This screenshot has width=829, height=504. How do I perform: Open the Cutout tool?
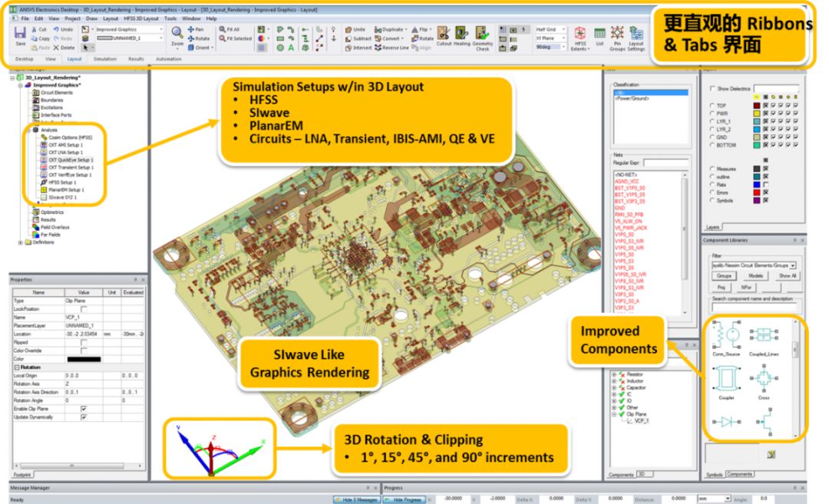coord(444,37)
